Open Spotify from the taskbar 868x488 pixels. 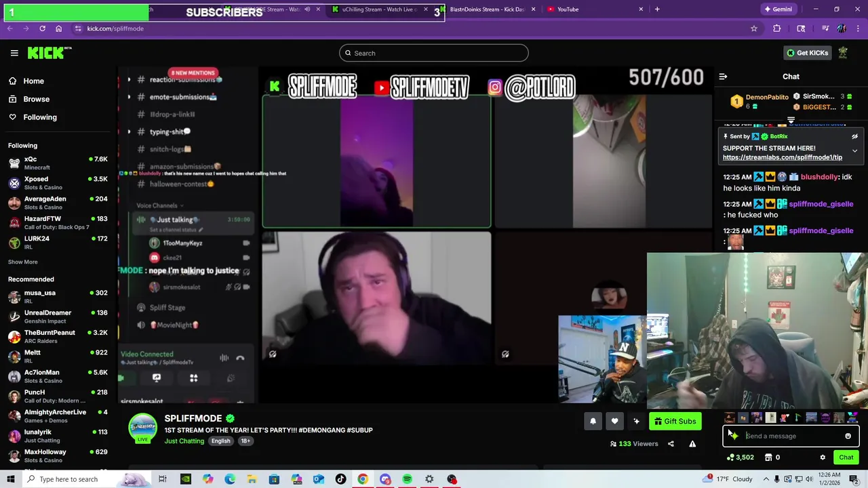(407, 479)
